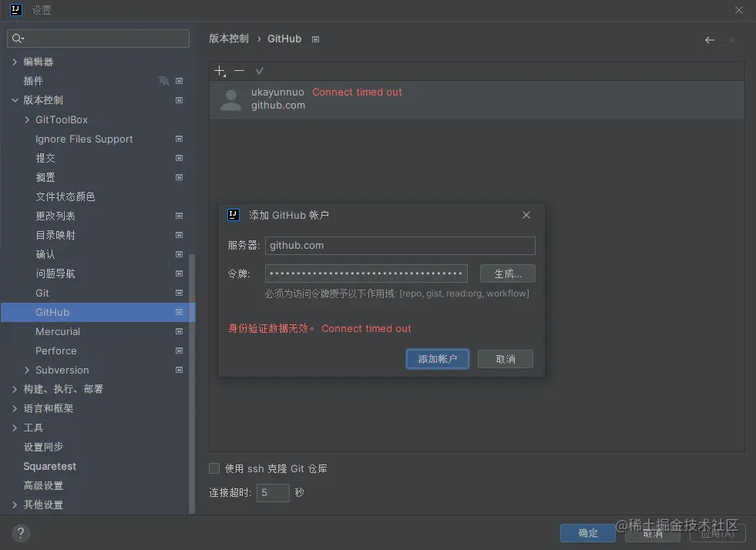The height and width of the screenshot is (550, 756).
Task: Click project icon next to Ignore Files Support
Action: 179,139
